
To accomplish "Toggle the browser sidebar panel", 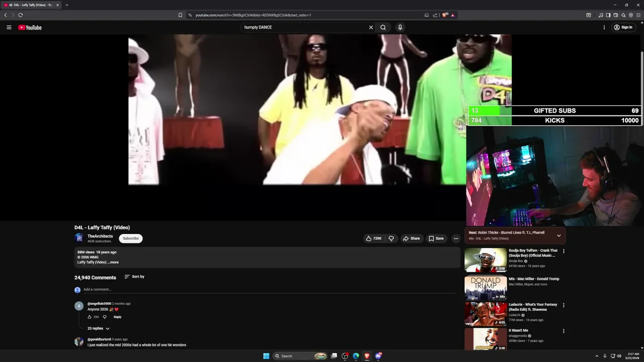I will coord(608,15).
